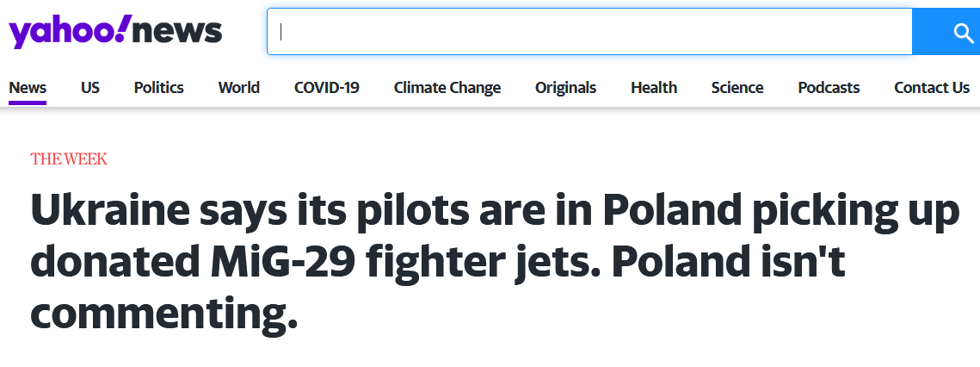
Task: Click the purple underline below News
Action: [x=28, y=102]
